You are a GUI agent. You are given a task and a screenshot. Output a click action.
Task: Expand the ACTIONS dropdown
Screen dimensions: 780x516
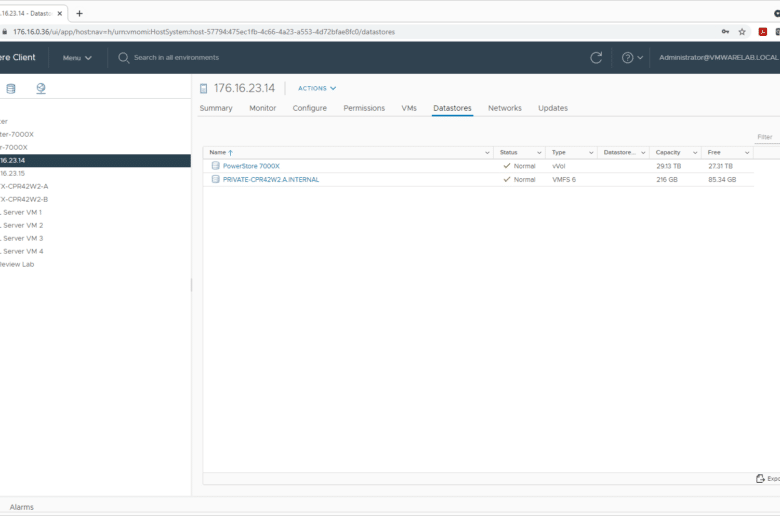[317, 88]
